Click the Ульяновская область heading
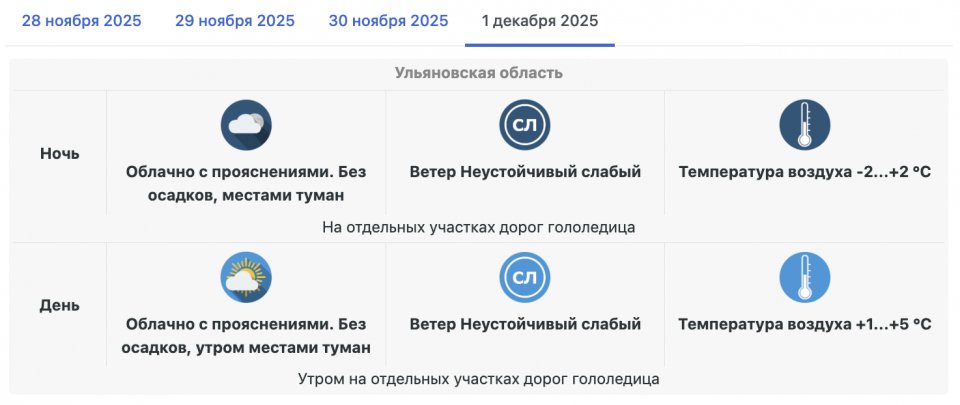 coord(479,73)
